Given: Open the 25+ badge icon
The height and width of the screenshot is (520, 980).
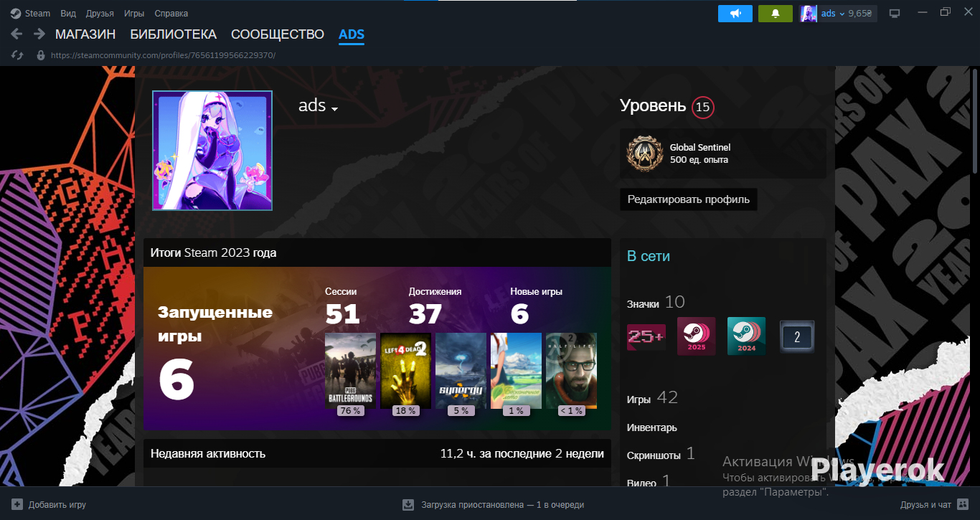Looking at the screenshot, I should tap(646, 336).
